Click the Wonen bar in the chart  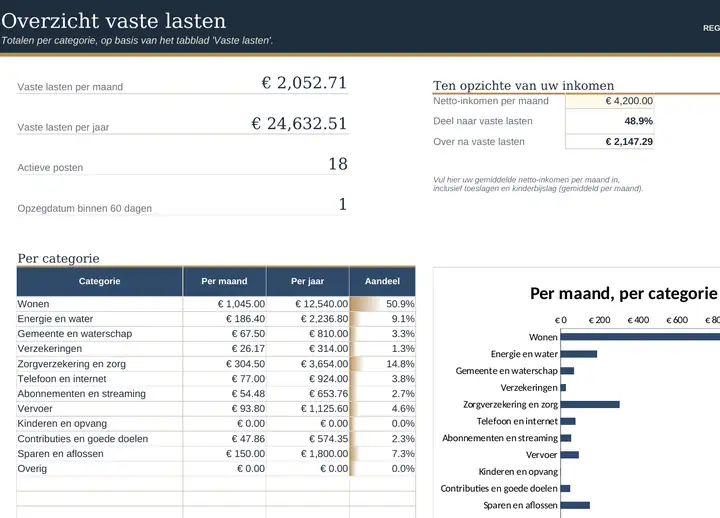640,337
